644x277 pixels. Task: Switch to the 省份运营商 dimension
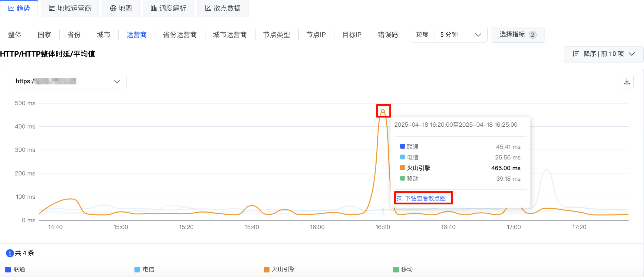point(180,35)
